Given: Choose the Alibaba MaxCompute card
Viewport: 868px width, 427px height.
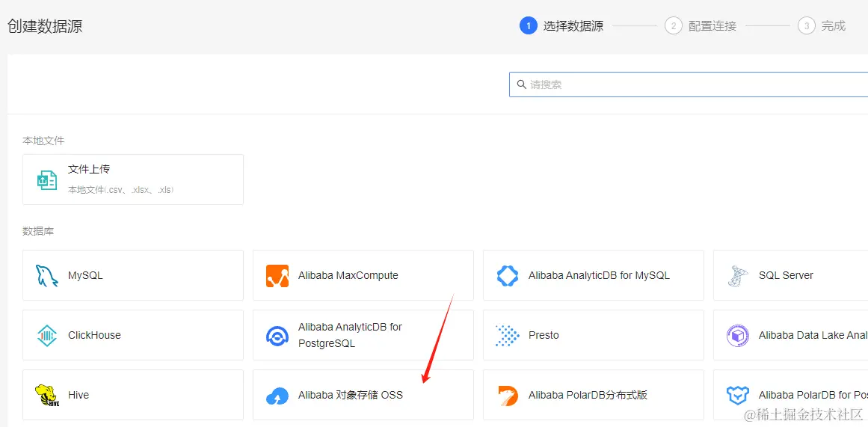Looking at the screenshot, I should 363,275.
